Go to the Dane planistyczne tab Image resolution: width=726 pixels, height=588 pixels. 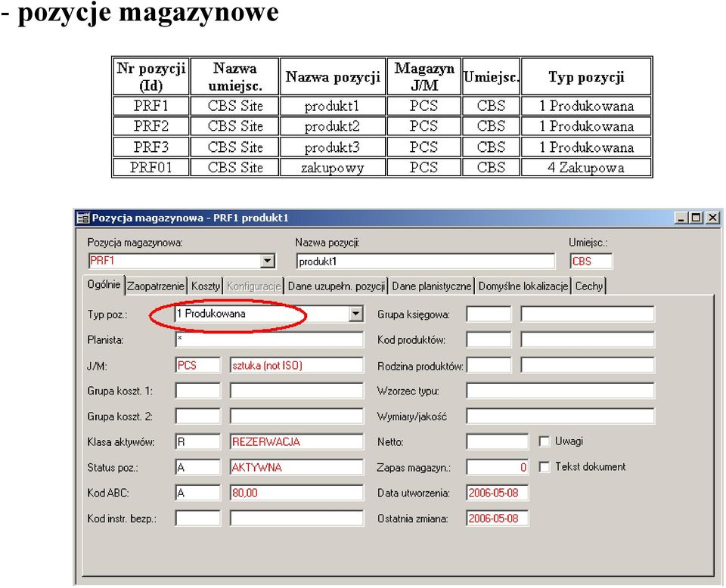pos(431,286)
